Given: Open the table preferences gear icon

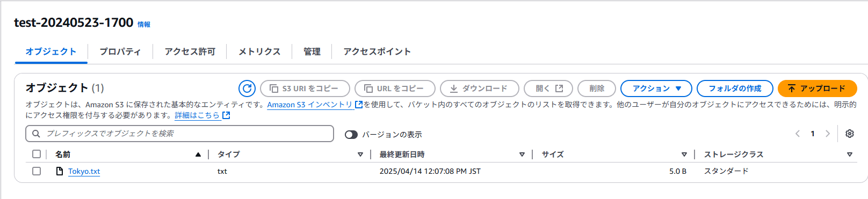Looking at the screenshot, I should click(850, 134).
